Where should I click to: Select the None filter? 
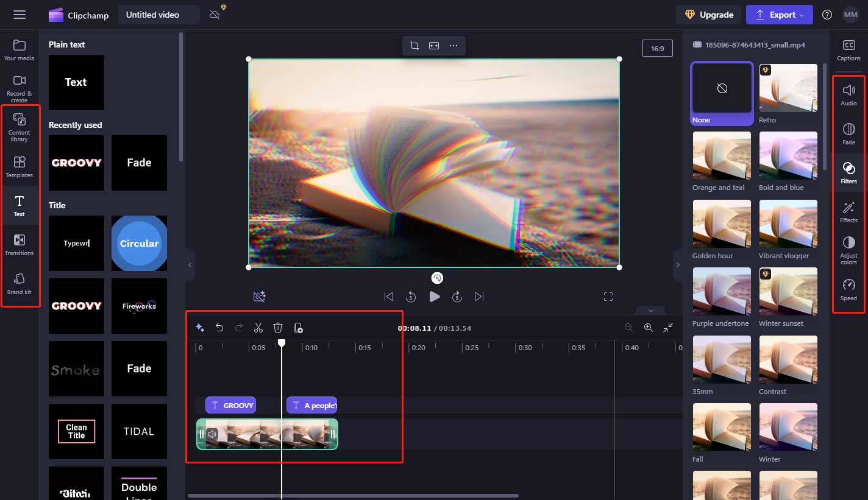(722, 93)
